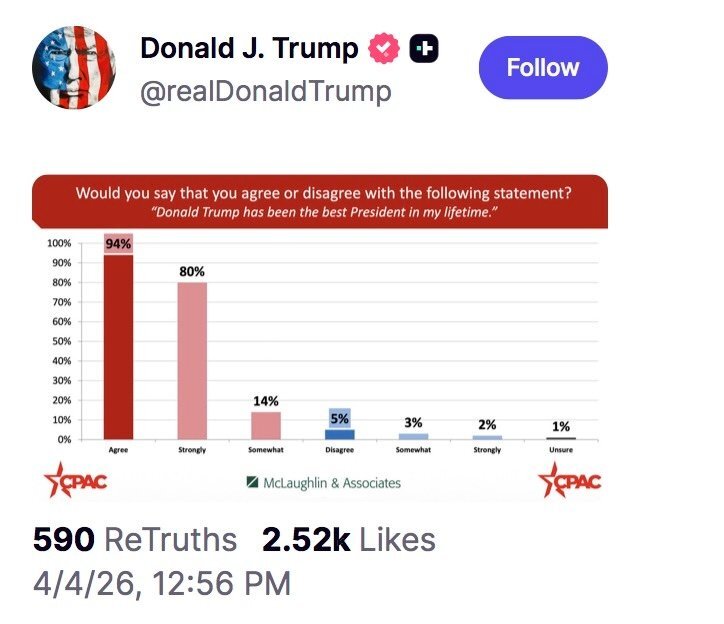The height and width of the screenshot is (624, 724).
Task: Click the McLaughlin & Associates logo
Action: tap(323, 483)
